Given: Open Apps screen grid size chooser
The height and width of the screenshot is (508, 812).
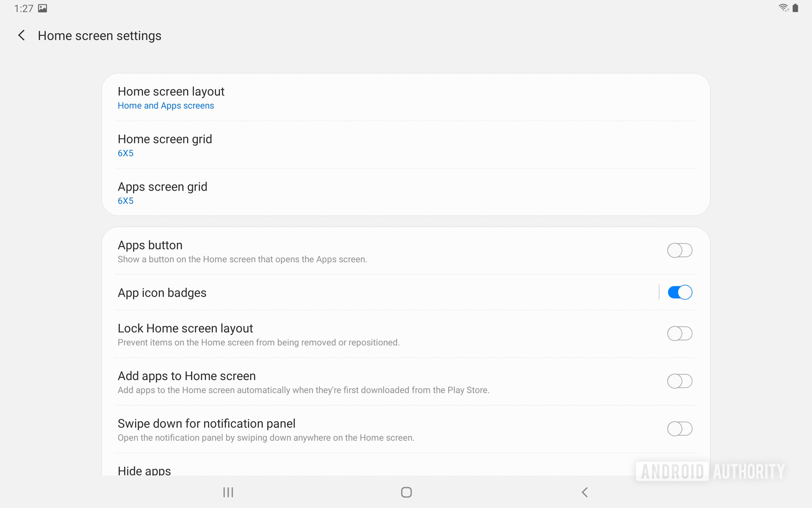Looking at the screenshot, I should coord(162,187).
